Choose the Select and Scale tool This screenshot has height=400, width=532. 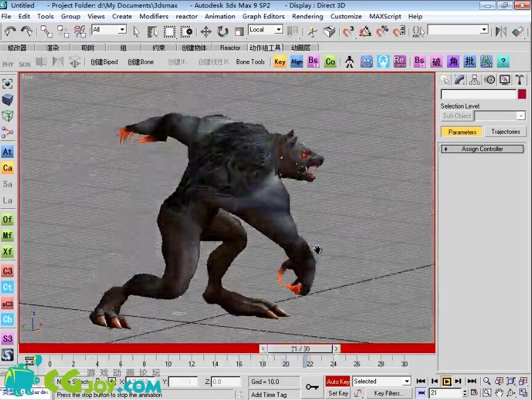coord(239,32)
